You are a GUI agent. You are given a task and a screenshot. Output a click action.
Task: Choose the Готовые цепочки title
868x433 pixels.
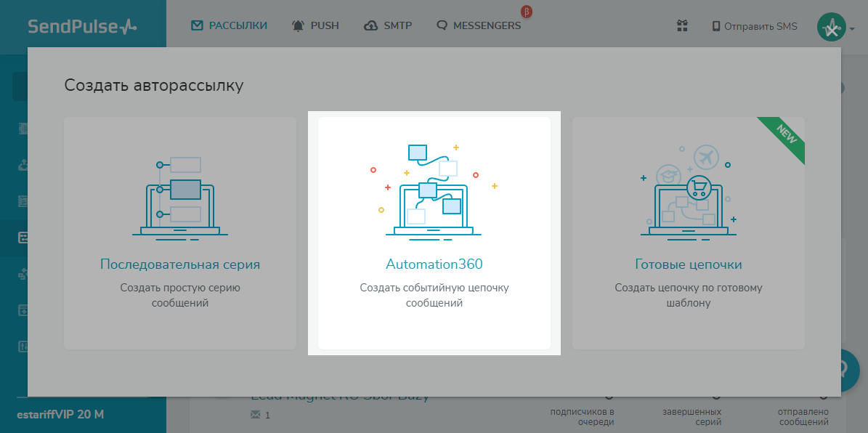coord(688,264)
